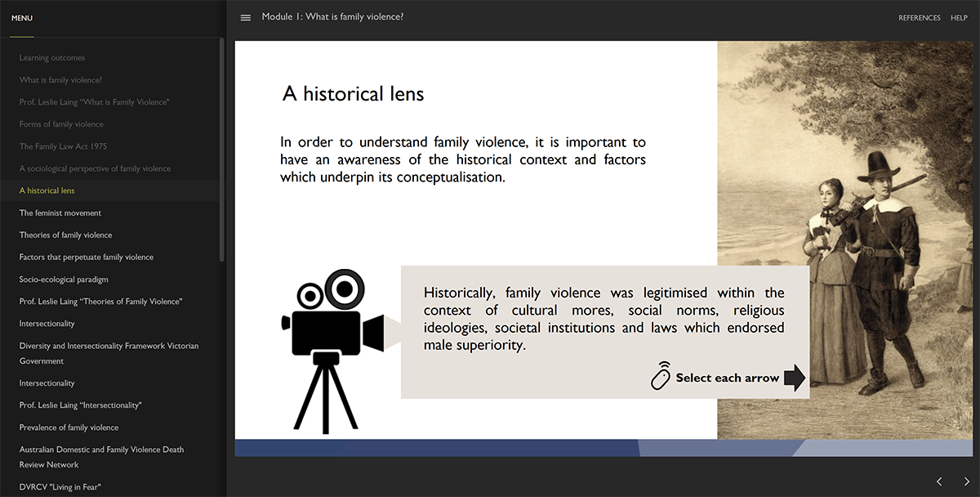Click the In order to understand family violence paragraph
This screenshot has height=497, width=980.
(463, 159)
